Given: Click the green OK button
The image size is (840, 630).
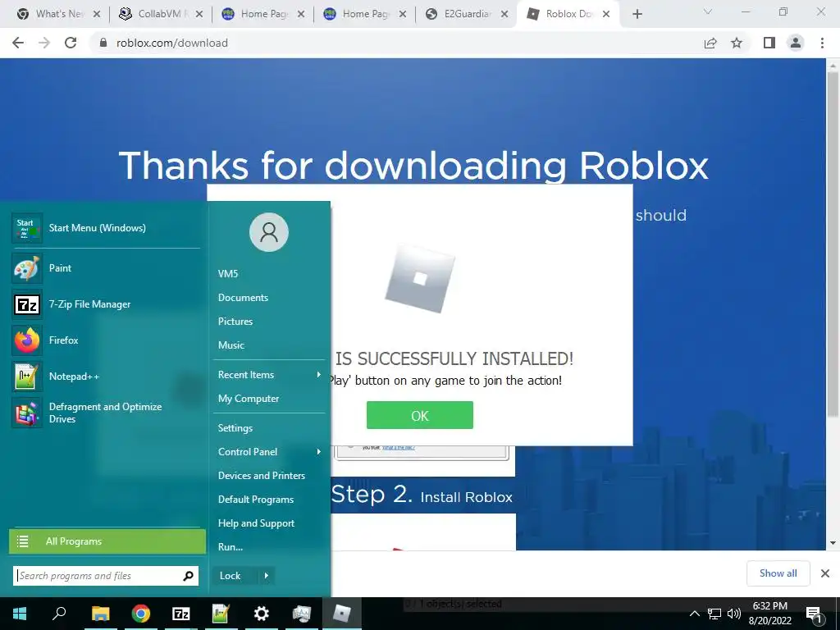Looking at the screenshot, I should (419, 415).
